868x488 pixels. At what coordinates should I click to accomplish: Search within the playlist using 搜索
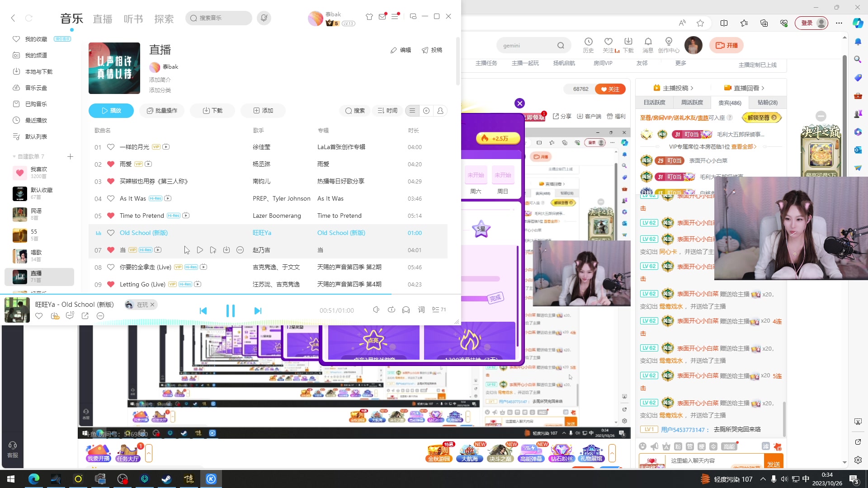click(x=355, y=111)
